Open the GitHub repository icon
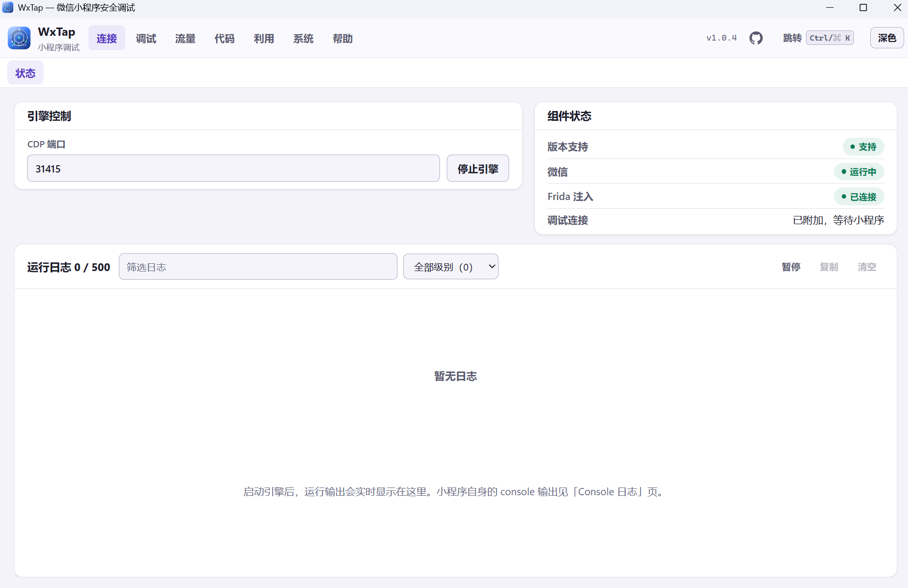 [756, 38]
